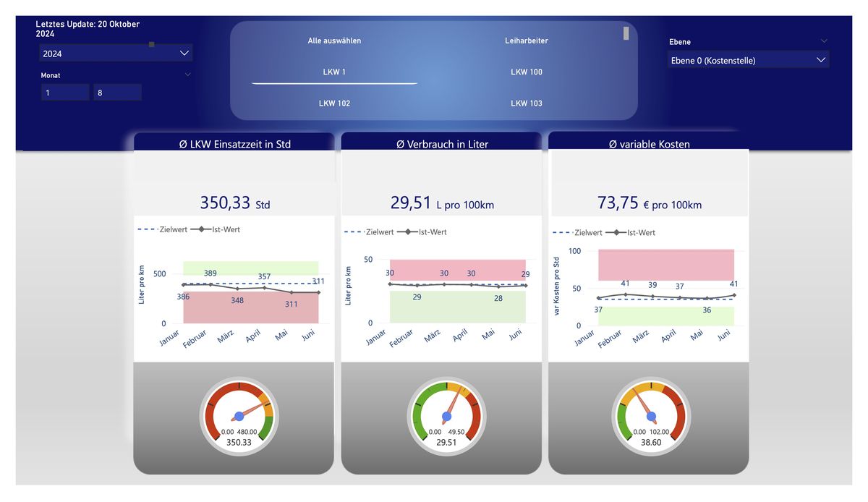868x502 pixels.
Task: Click the 357 data label
Action: 264,277
